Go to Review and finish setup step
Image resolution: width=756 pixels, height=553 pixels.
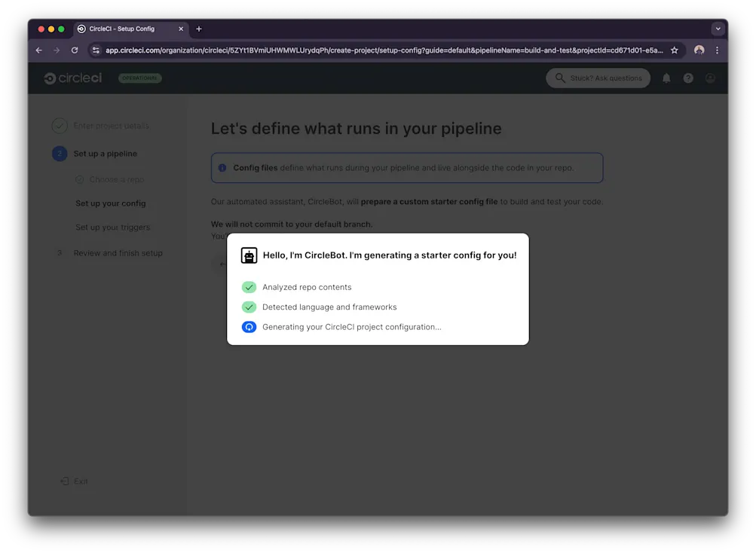(118, 253)
